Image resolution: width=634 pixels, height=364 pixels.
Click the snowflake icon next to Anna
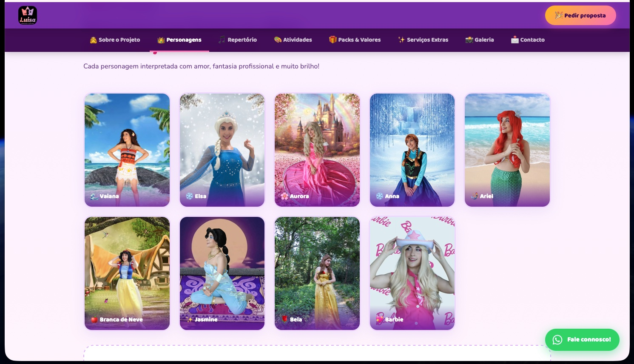pos(380,196)
